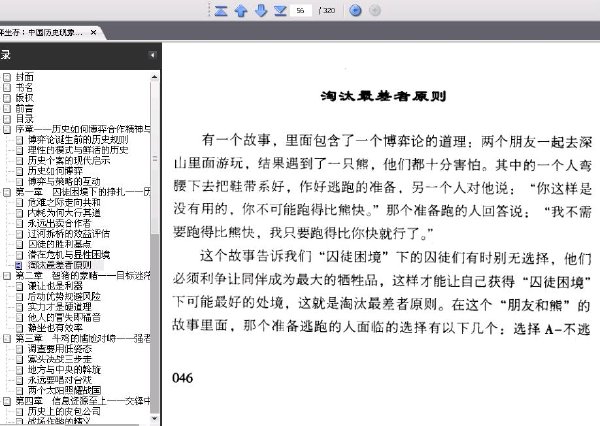Jump to the last page
The image size is (600, 426).
point(280,10)
